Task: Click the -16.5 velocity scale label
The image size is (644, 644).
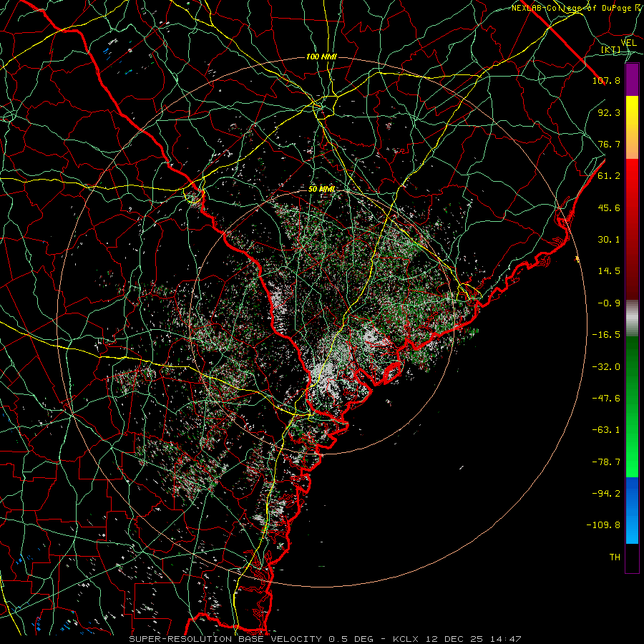Action: tap(606, 335)
